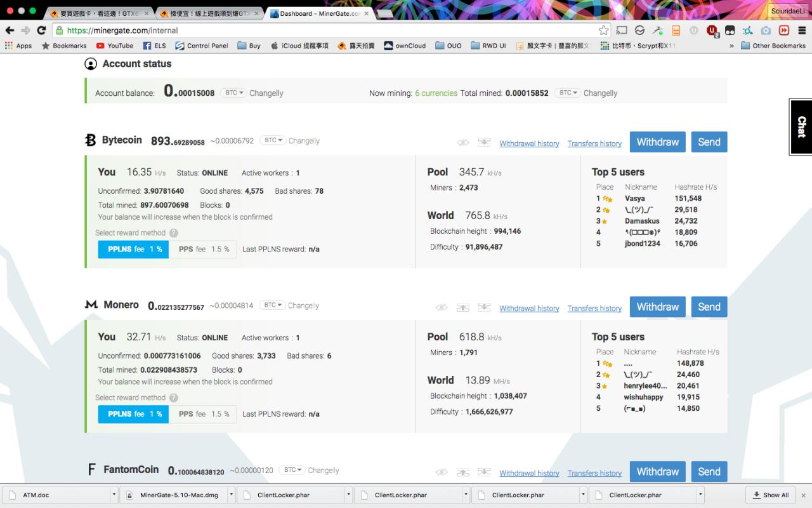Withdraw FantomCoin balance

click(x=658, y=472)
